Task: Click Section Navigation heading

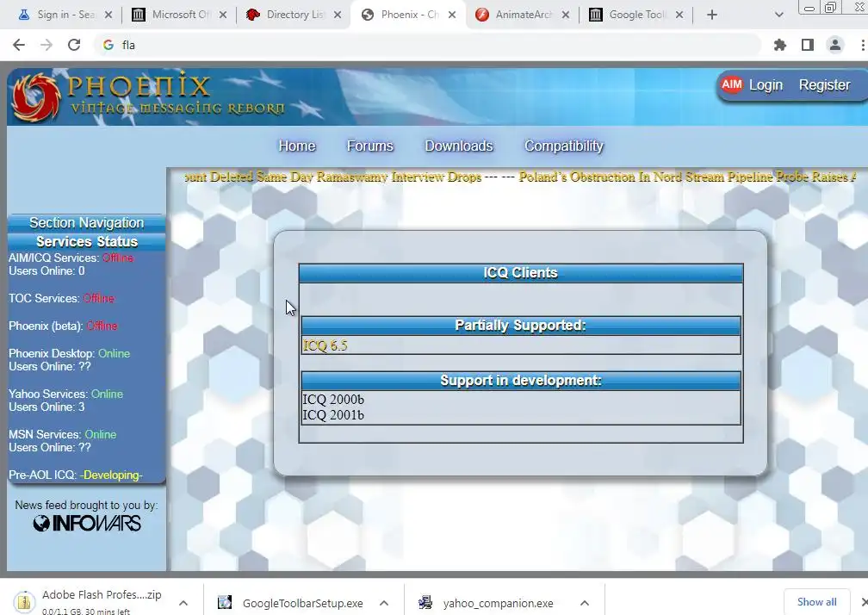Action: click(86, 222)
